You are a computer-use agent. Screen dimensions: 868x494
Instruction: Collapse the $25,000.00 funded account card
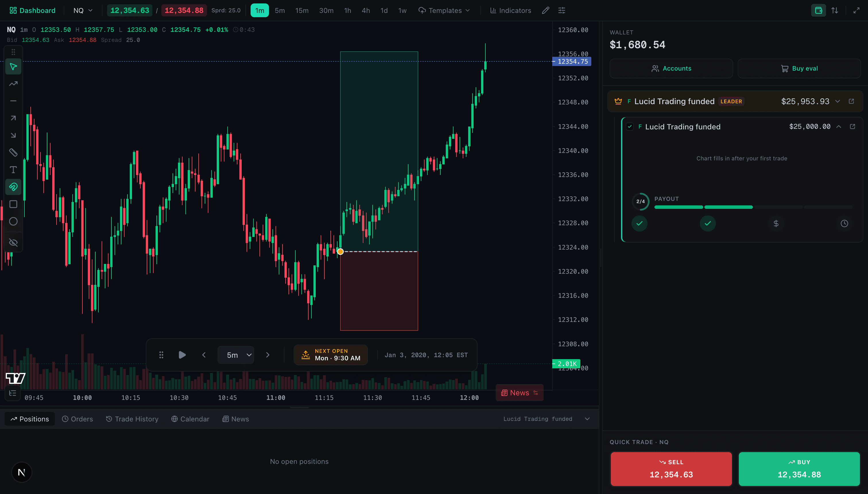[839, 127]
